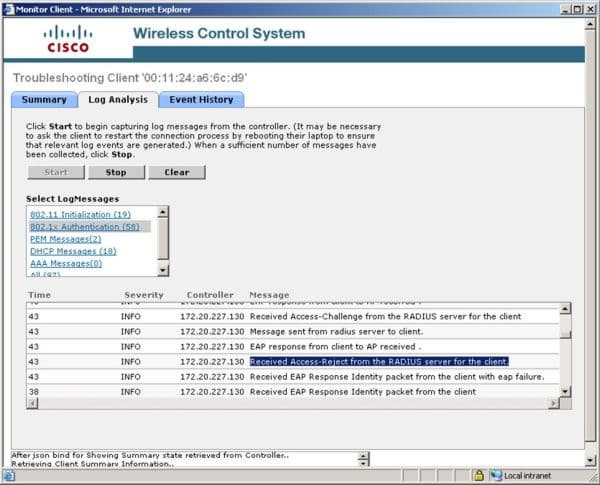
Task: Select 'EAP response from client to AP received' row
Action: (293, 347)
